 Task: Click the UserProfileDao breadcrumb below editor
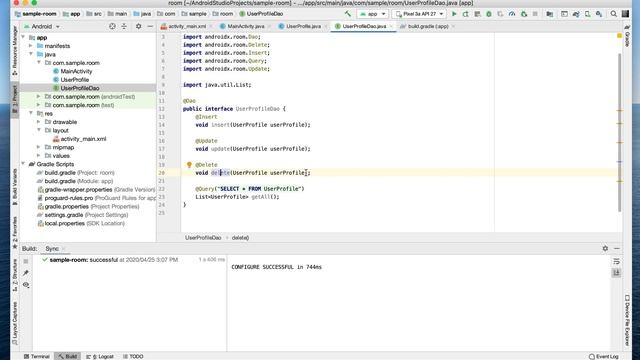(203, 238)
